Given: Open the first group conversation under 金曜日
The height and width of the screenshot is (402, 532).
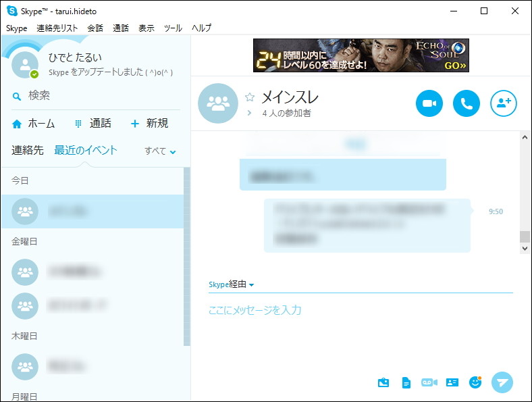Looking at the screenshot, I should pos(92,272).
